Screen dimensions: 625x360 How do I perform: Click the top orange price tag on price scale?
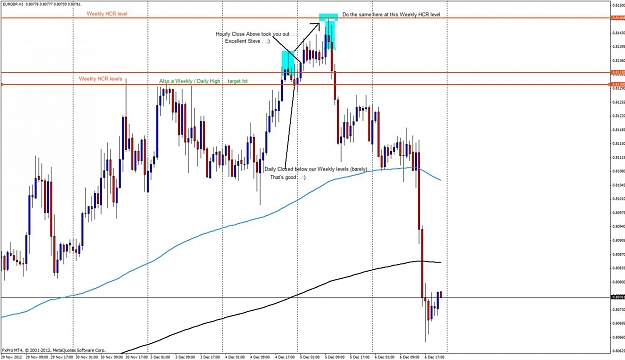point(617,18)
